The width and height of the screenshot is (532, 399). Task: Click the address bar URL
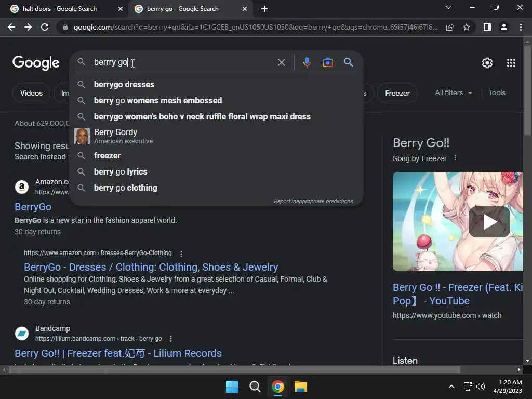click(255, 27)
